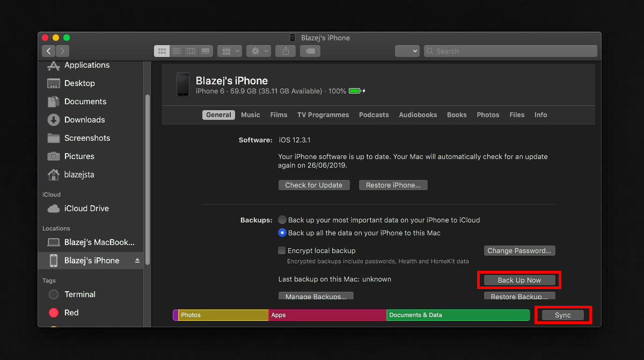Viewport: 644px width, 360px height.
Task: Click the Restore Backup... button
Action: click(519, 296)
